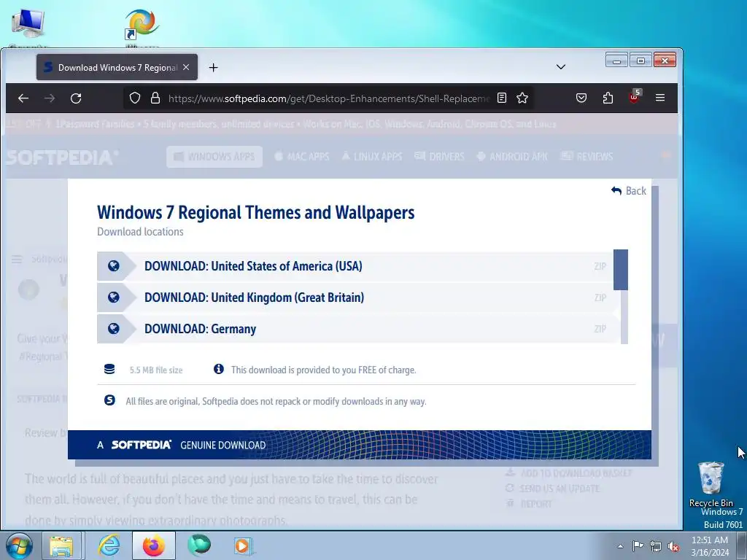Toggle reader view icon in address bar
Image resolution: width=747 pixels, height=560 pixels.
(502, 98)
